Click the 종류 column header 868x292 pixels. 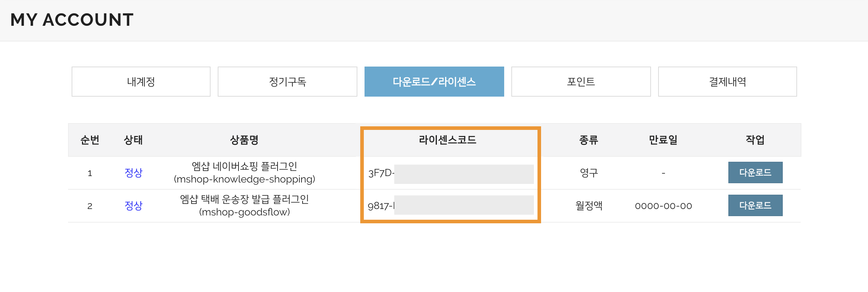coord(589,140)
